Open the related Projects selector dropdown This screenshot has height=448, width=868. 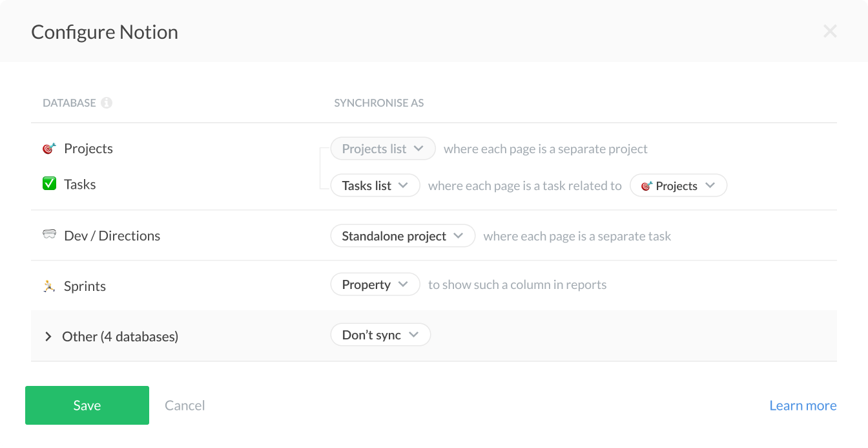[678, 186]
